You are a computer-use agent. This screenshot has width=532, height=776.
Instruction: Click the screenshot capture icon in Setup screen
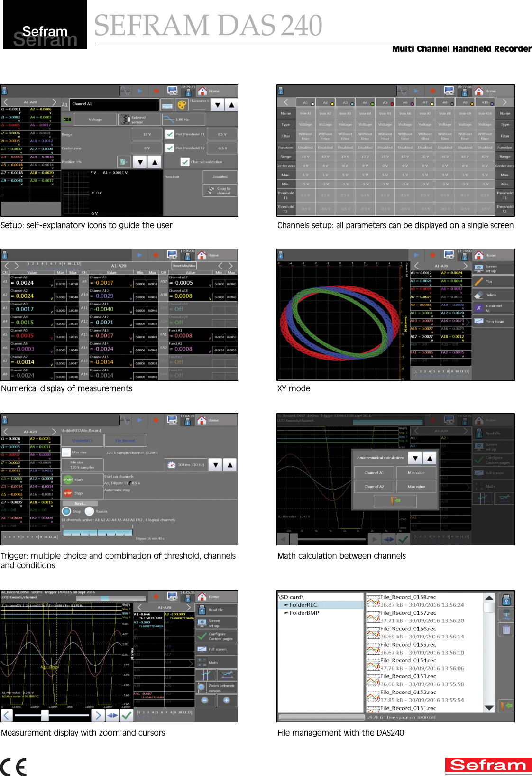click(173, 91)
